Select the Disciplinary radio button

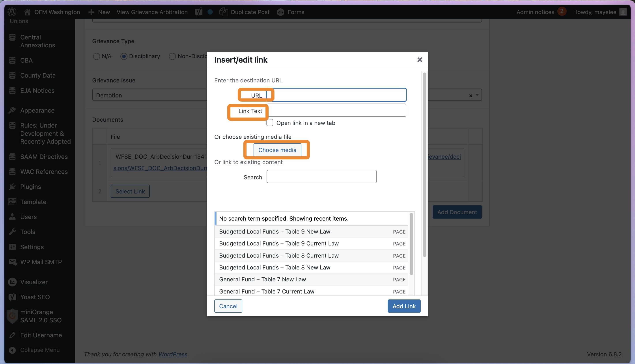point(124,56)
